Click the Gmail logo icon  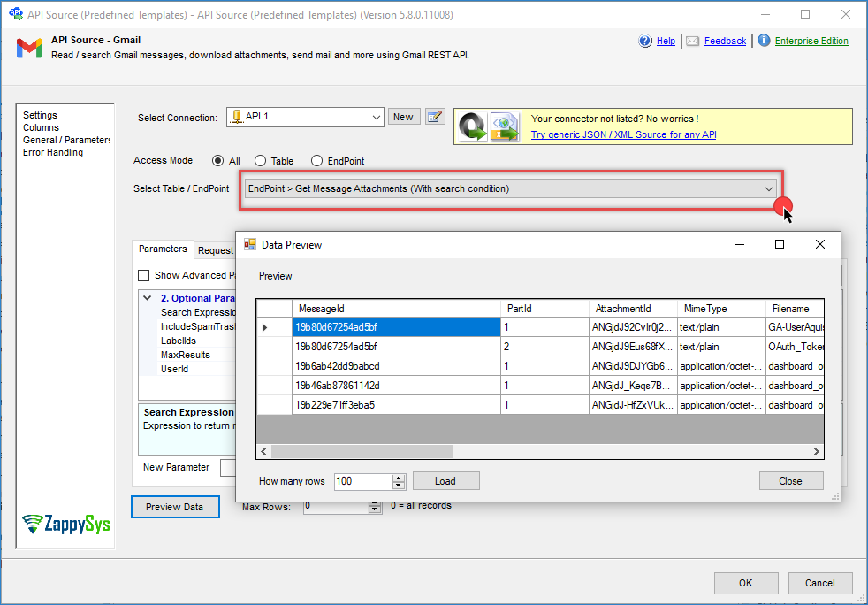click(x=29, y=48)
